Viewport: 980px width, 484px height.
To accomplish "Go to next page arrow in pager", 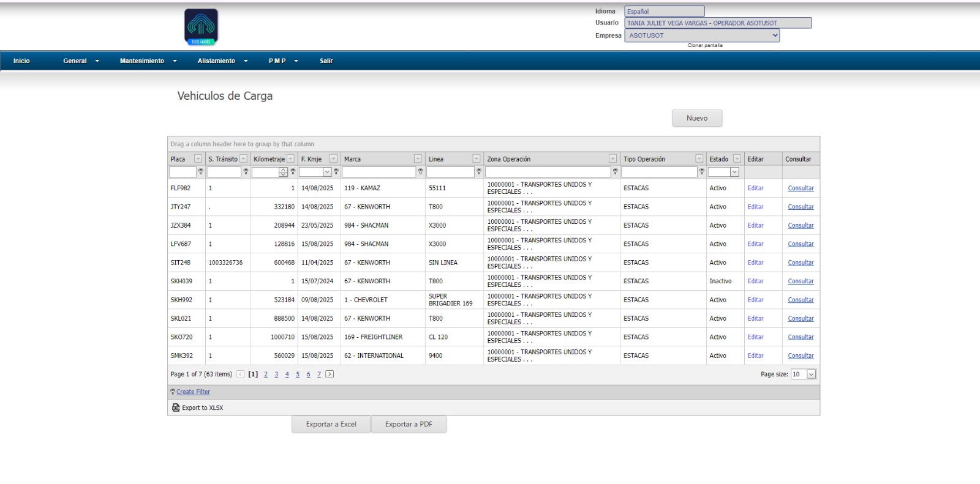I will [330, 374].
